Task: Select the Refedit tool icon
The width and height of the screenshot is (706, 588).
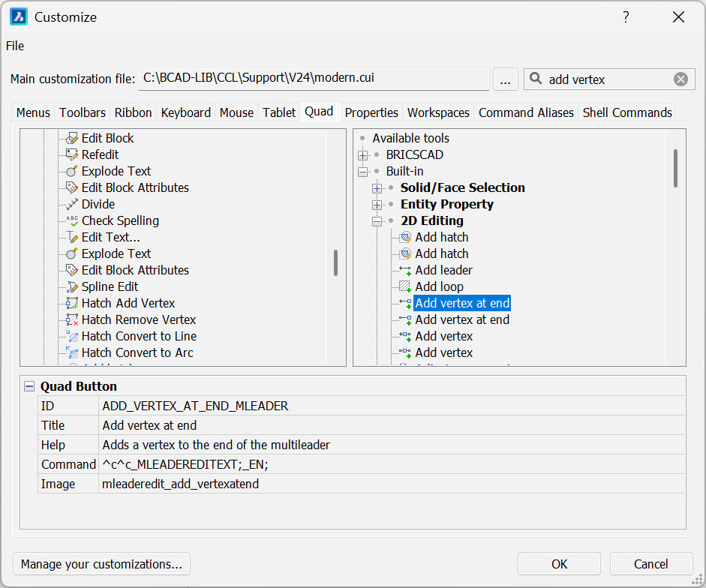Action: tap(71, 155)
